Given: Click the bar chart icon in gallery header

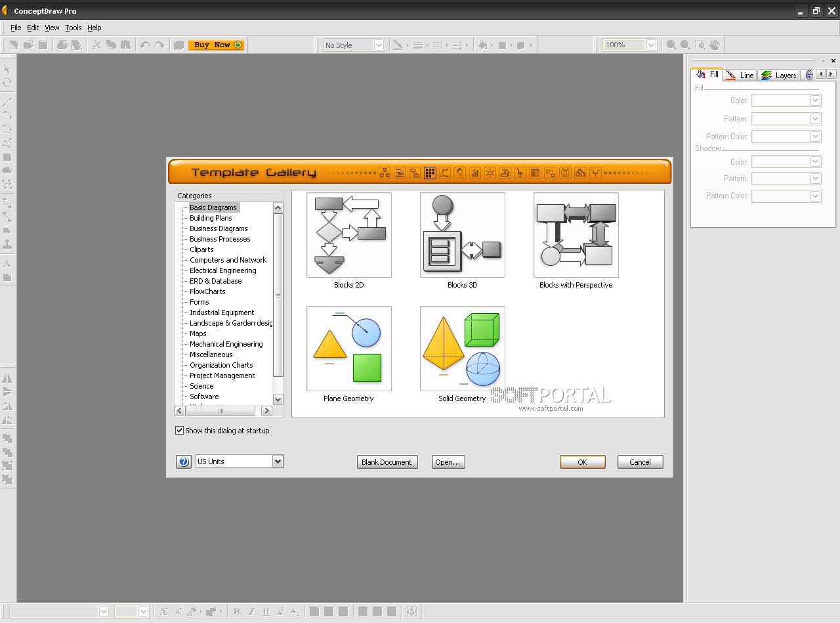Looking at the screenshot, I should (474, 173).
